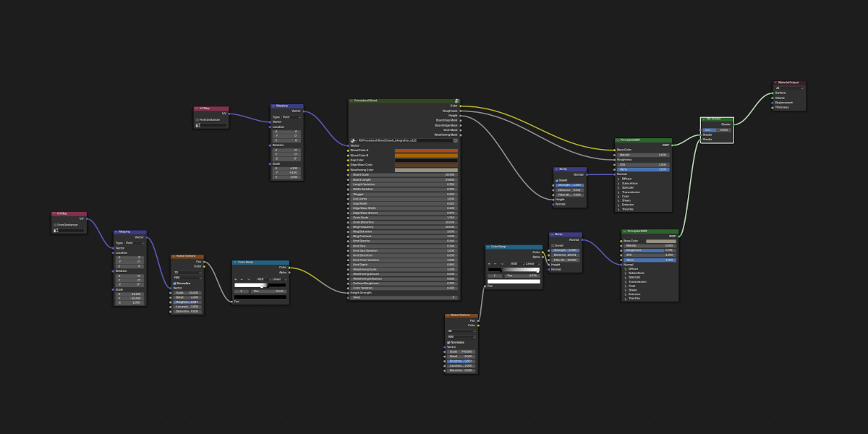The width and height of the screenshot is (868, 434).
Task: Collapse Bump node with Distance 15.001
Action: pyautogui.click(x=552, y=234)
